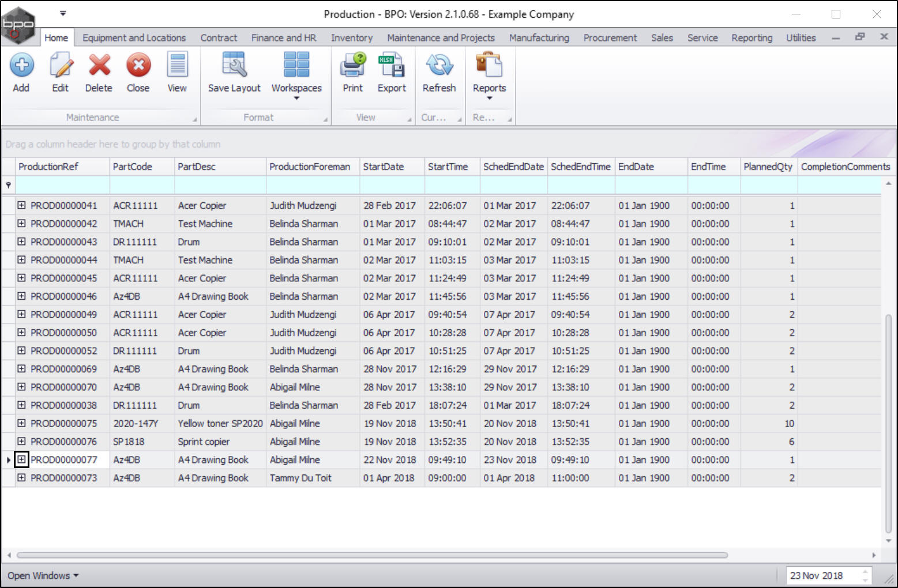
Task: Open the Manufacturing ribbon tab
Action: click(539, 37)
